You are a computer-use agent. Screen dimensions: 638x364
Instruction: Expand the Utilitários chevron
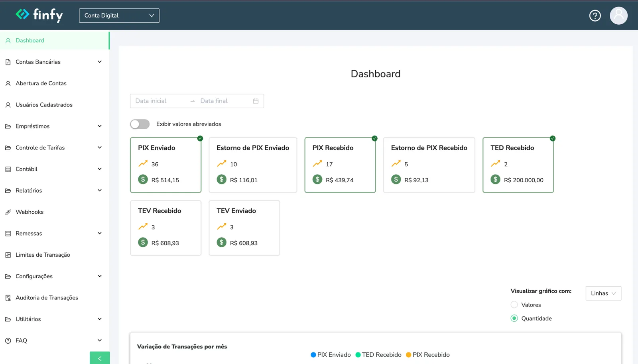pyautogui.click(x=100, y=319)
